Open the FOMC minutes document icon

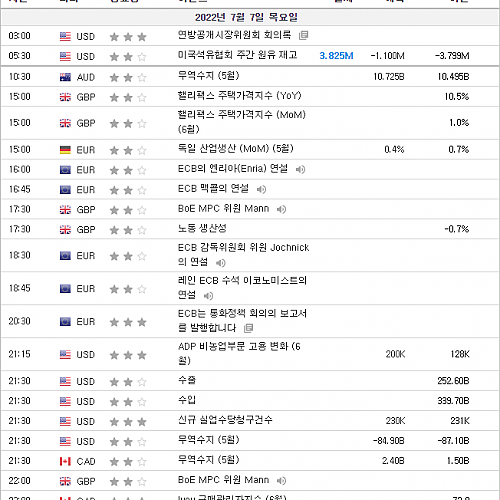click(303, 35)
